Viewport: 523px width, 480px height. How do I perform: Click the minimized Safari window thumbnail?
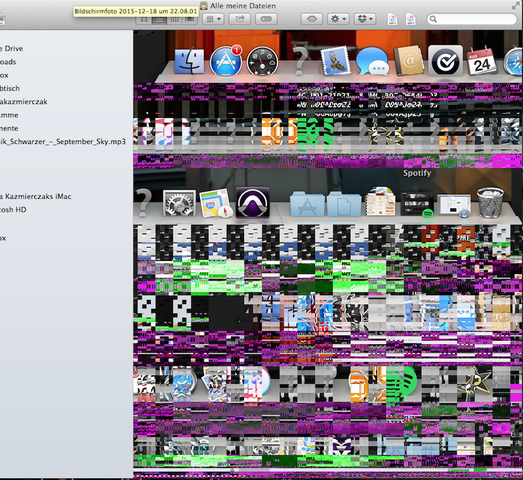[x=454, y=205]
